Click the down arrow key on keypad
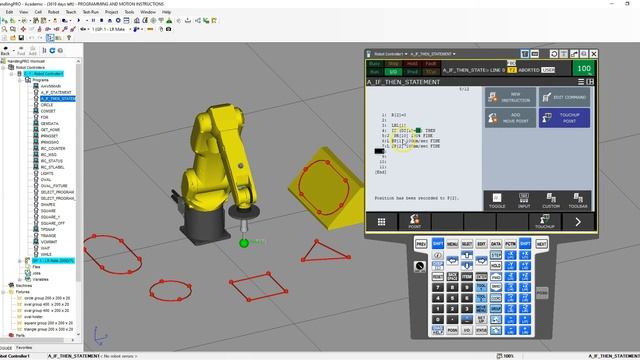Screen dimensions: 640x360 pyautogui.click(x=467, y=266)
